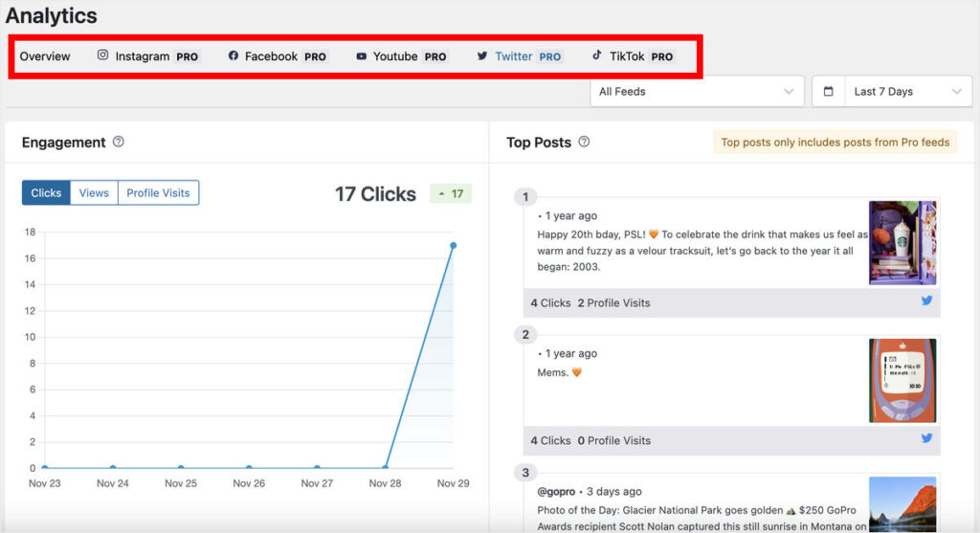Switch to the Twitter analytics tab
Screen dimensions: 980x533
[x=520, y=56]
